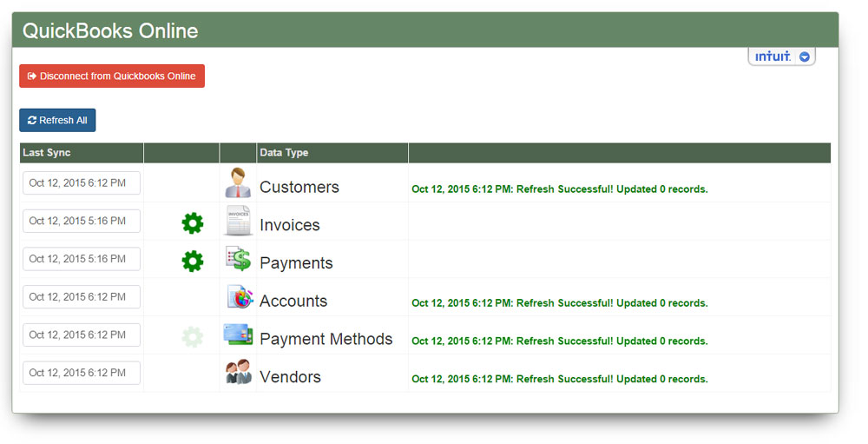
Task: Click the faded Payment Methods gear icon
Action: (x=193, y=337)
